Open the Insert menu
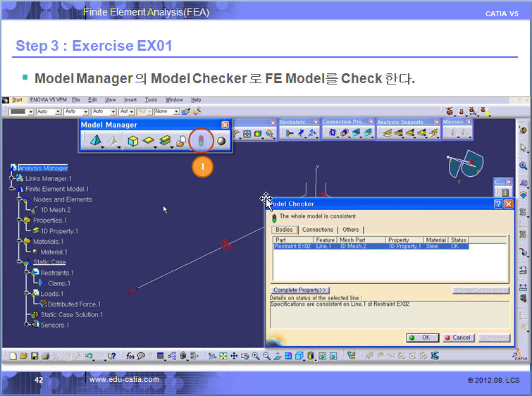 130,100
